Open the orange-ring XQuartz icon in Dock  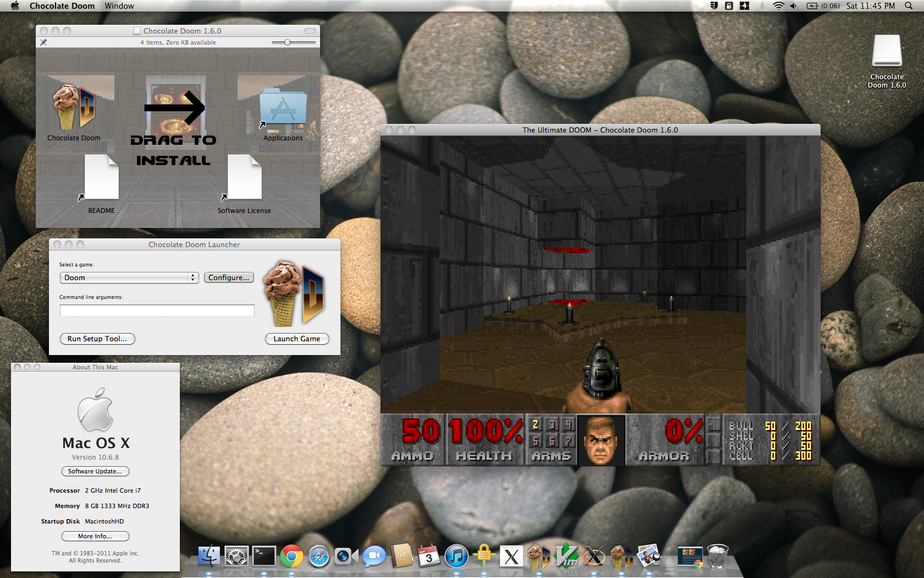point(595,557)
